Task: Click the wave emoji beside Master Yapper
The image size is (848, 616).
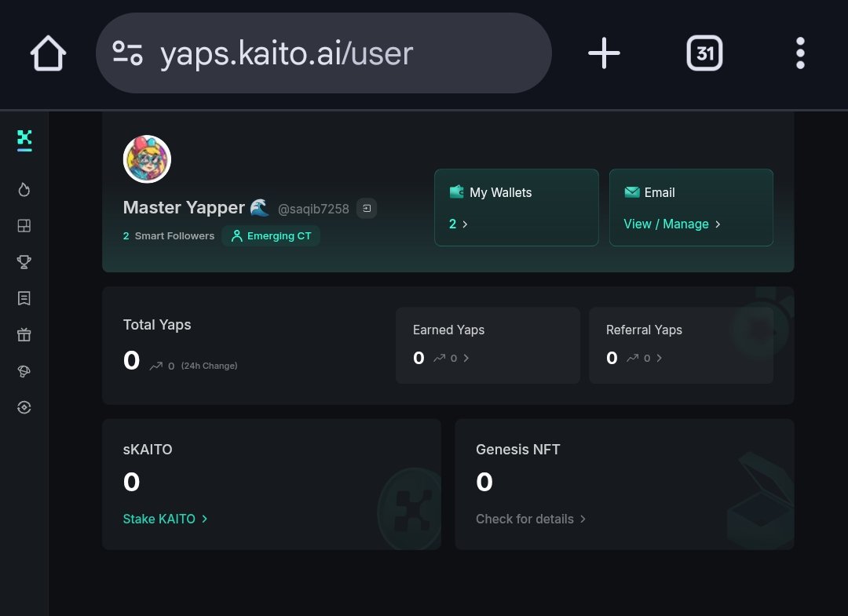Action: point(260,207)
